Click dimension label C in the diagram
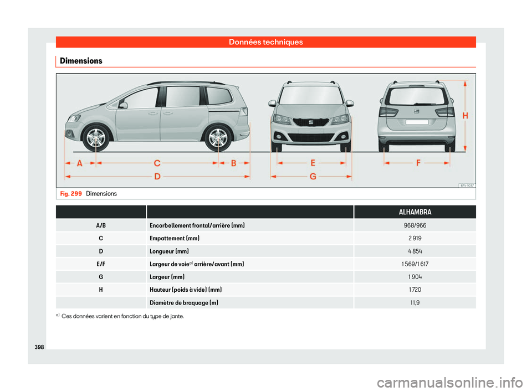Viewport: 532px width, 392px height. [x=157, y=163]
